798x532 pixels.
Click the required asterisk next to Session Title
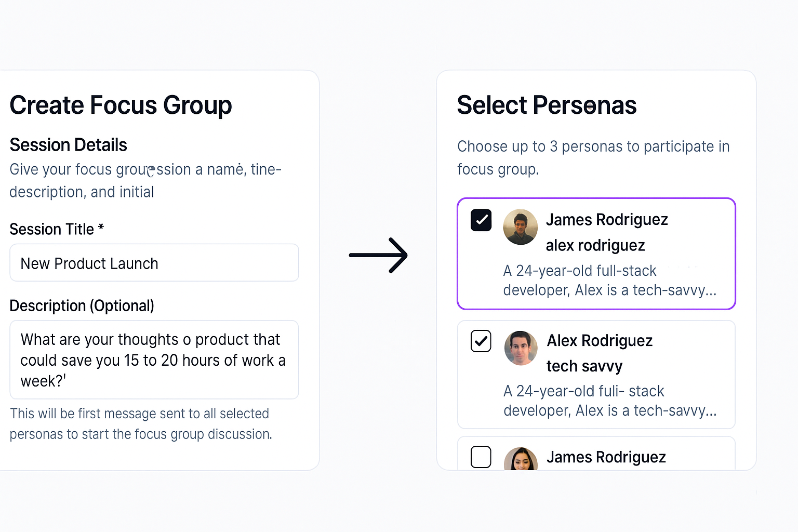pos(101,228)
